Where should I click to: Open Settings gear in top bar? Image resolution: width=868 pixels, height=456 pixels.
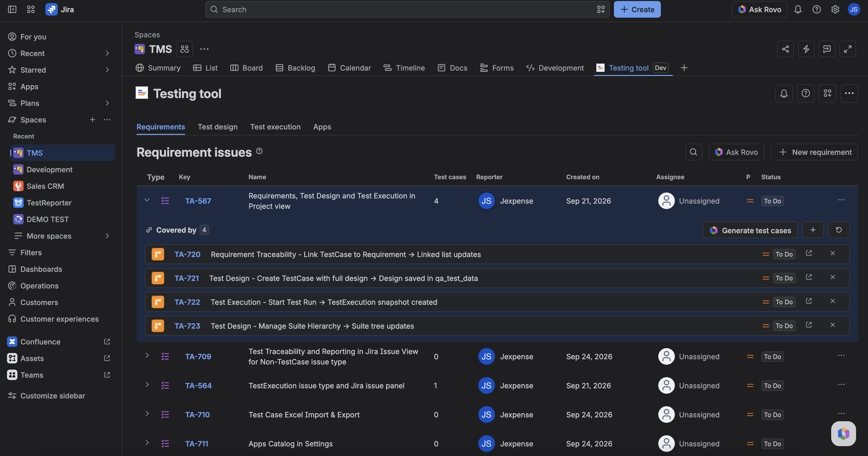835,9
